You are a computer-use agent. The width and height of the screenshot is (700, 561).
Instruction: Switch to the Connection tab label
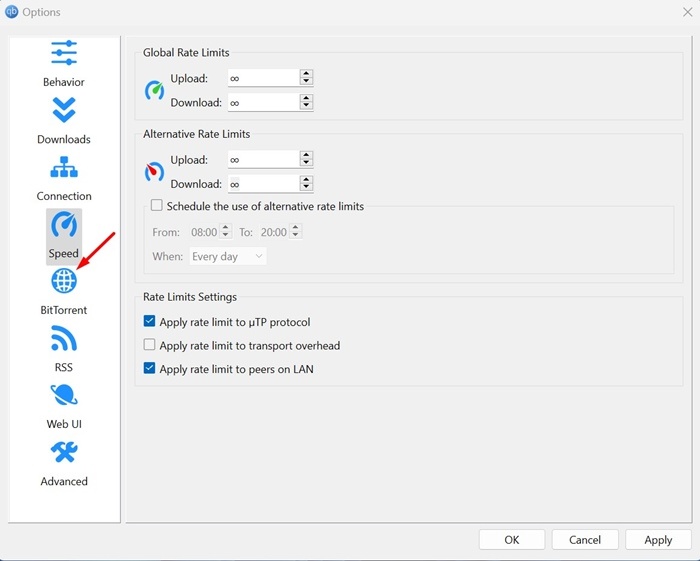coord(64,196)
